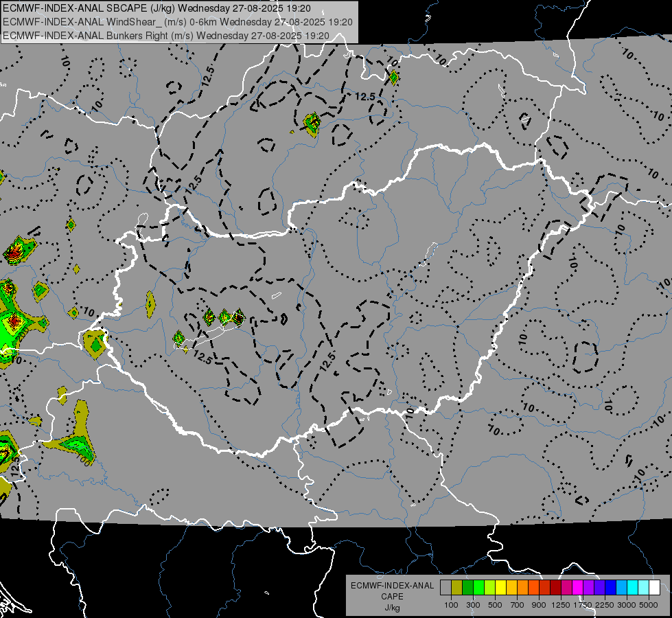The height and width of the screenshot is (618, 672).
Task: Click the white swatch in CAPE legend
Action: click(x=654, y=588)
